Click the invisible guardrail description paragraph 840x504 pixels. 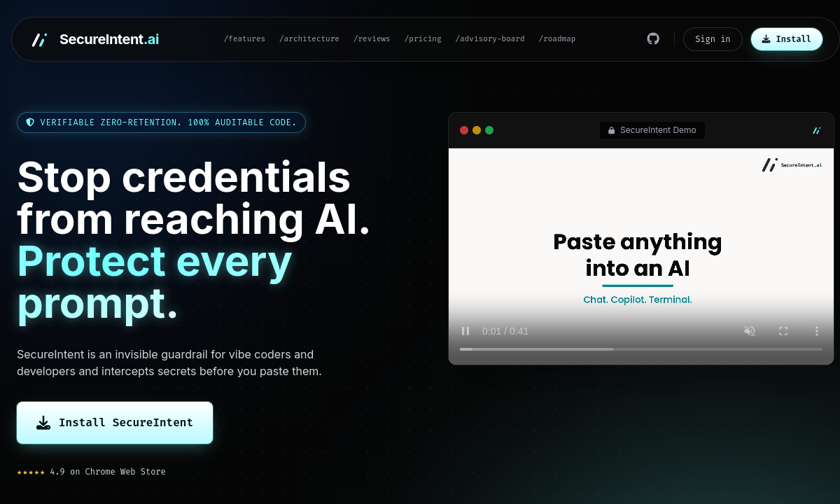pos(169,363)
